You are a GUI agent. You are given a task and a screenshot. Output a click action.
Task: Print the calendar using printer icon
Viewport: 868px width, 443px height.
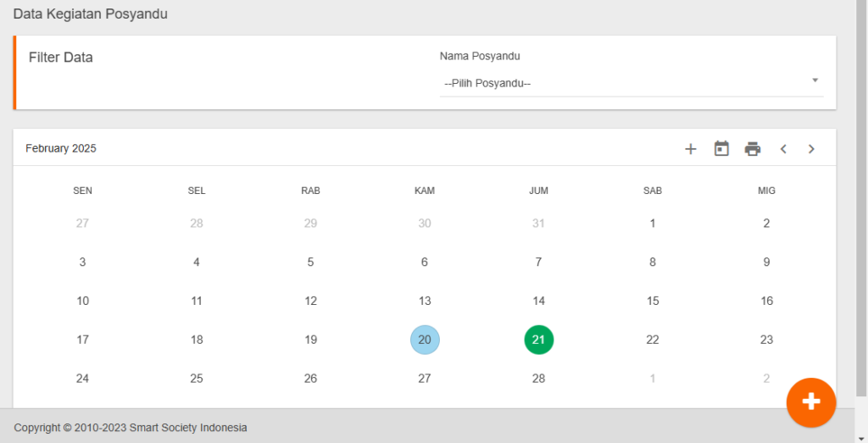pos(753,149)
